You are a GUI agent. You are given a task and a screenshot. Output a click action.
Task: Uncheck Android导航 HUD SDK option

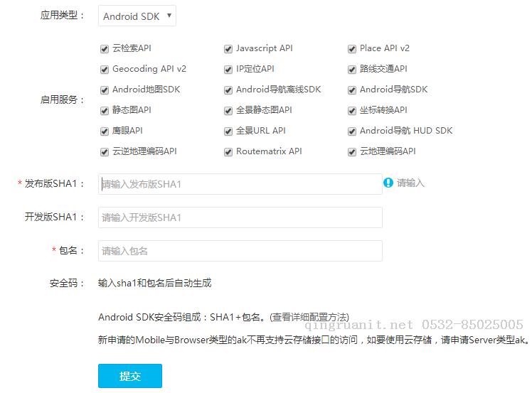point(352,131)
